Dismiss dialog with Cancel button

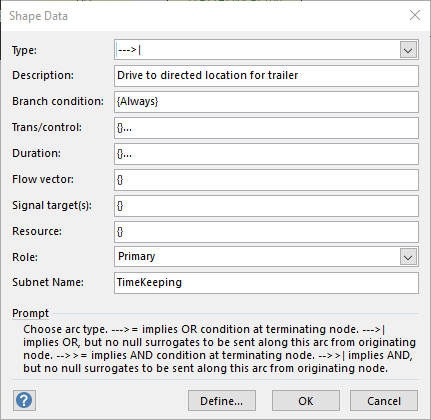click(x=384, y=401)
